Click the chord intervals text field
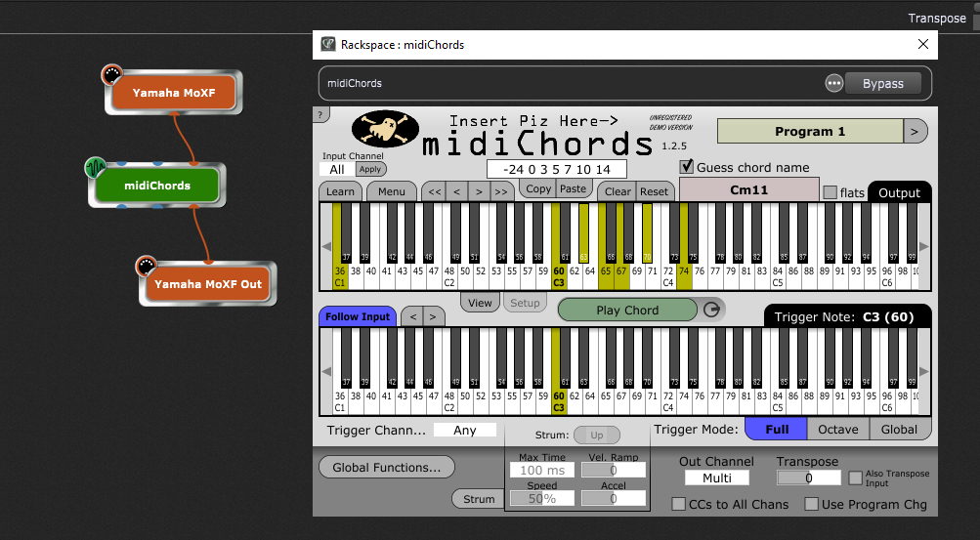 pyautogui.click(x=556, y=169)
